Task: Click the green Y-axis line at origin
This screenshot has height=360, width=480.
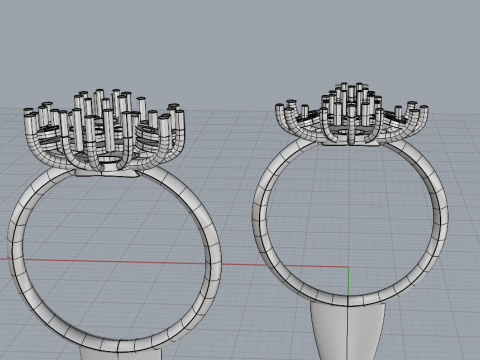Action: 348,281
